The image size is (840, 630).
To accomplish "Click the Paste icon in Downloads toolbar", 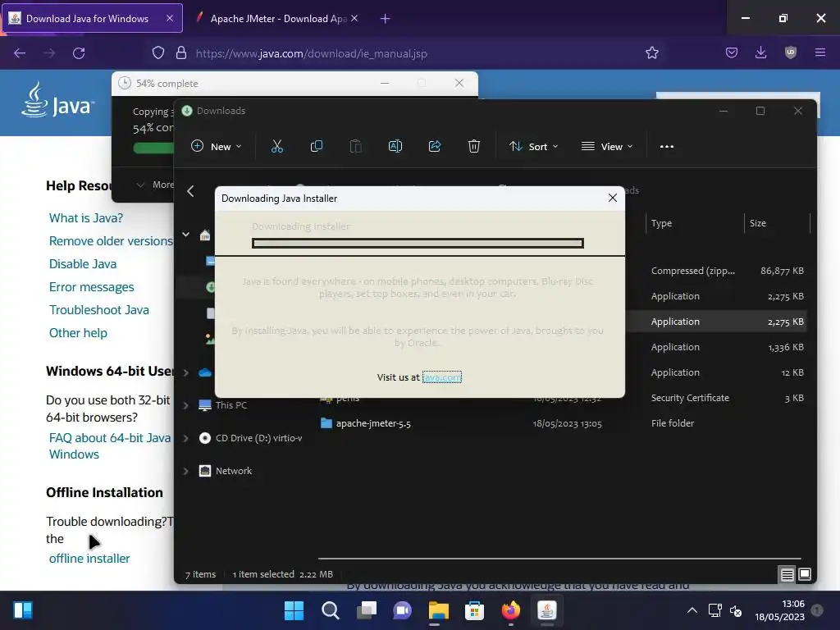I will (x=356, y=146).
